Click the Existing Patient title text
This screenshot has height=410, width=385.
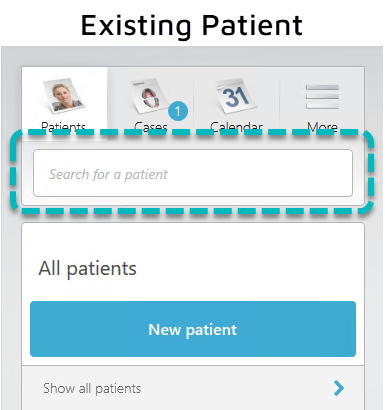(192, 25)
